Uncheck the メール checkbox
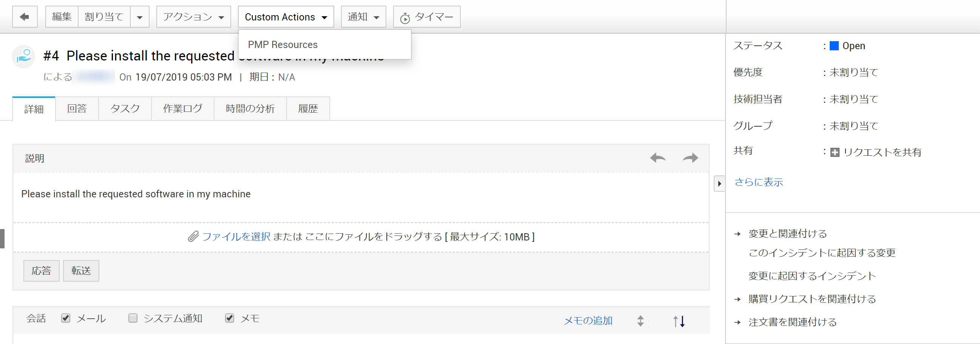Viewport: 980px width, 344px height. [x=66, y=318]
